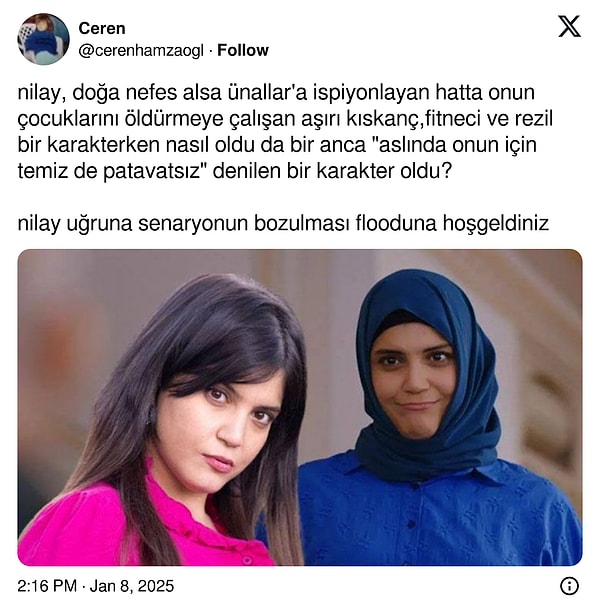Click the word 'hoşgeldiniz' in the tweet

pos(495,224)
